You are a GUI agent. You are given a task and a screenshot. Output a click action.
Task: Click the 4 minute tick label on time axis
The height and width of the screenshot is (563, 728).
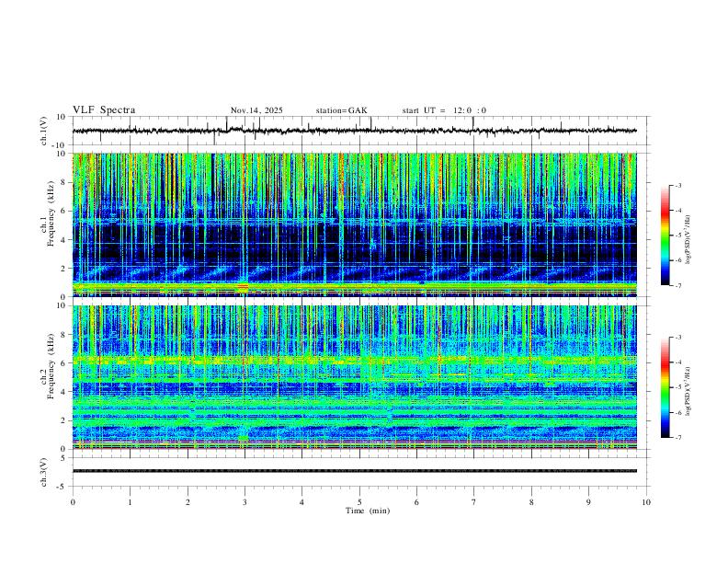[x=302, y=502]
